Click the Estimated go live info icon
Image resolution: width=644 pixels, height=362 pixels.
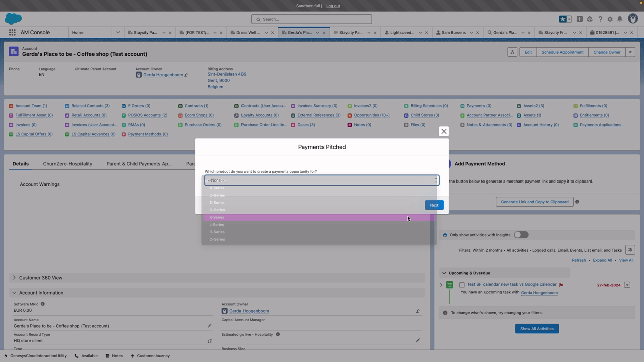tap(278, 334)
